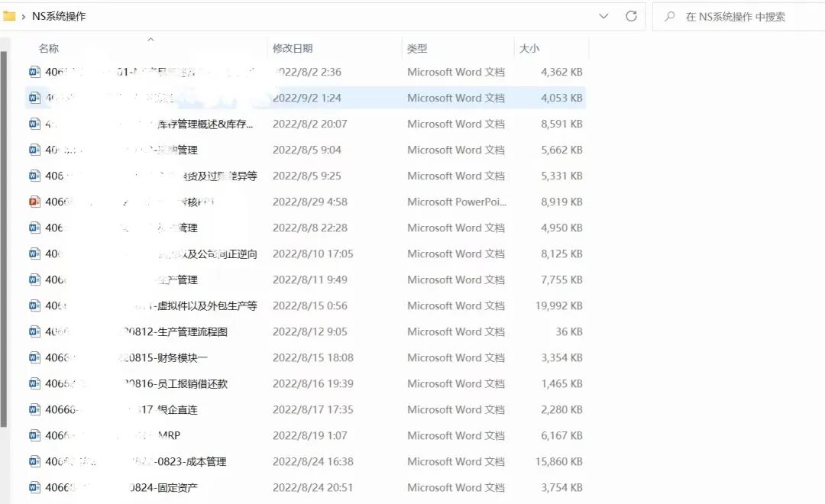The height and width of the screenshot is (504, 825).
Task: Click Word icon of file dated 2022/8/11 9:49
Action: (34, 279)
